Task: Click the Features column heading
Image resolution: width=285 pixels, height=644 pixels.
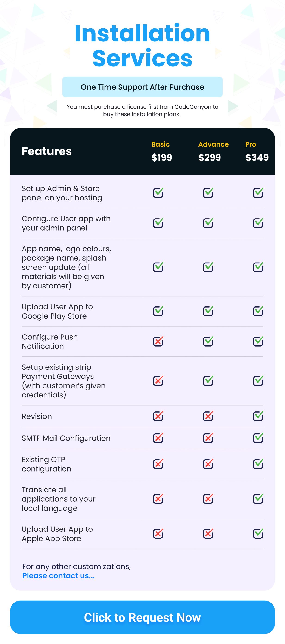Action: click(47, 151)
